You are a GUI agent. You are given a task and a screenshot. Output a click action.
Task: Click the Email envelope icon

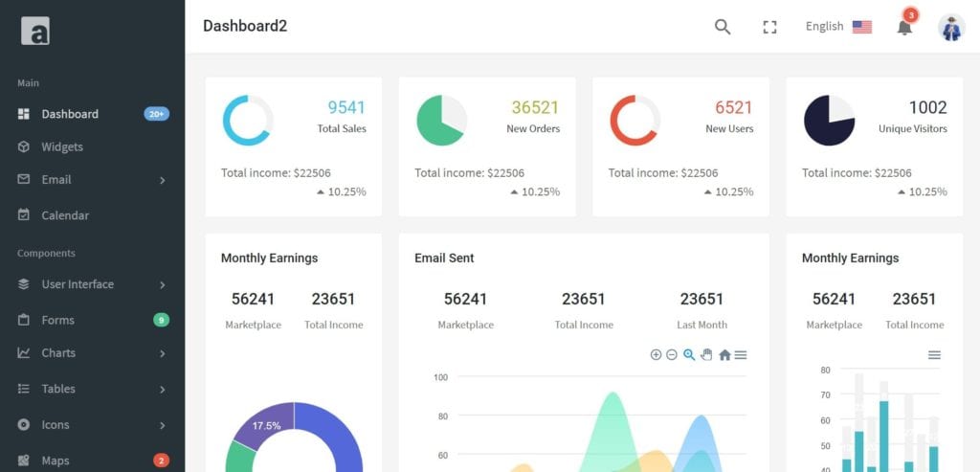pyautogui.click(x=24, y=179)
